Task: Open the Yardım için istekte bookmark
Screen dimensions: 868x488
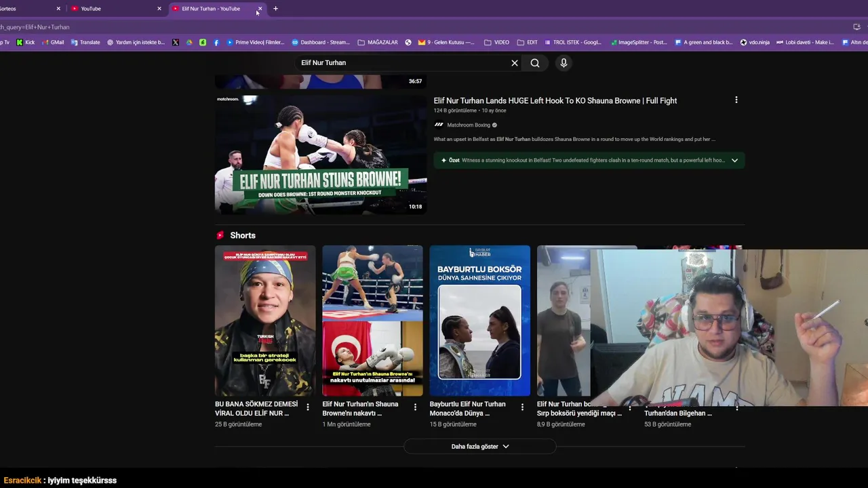Action: tap(136, 42)
